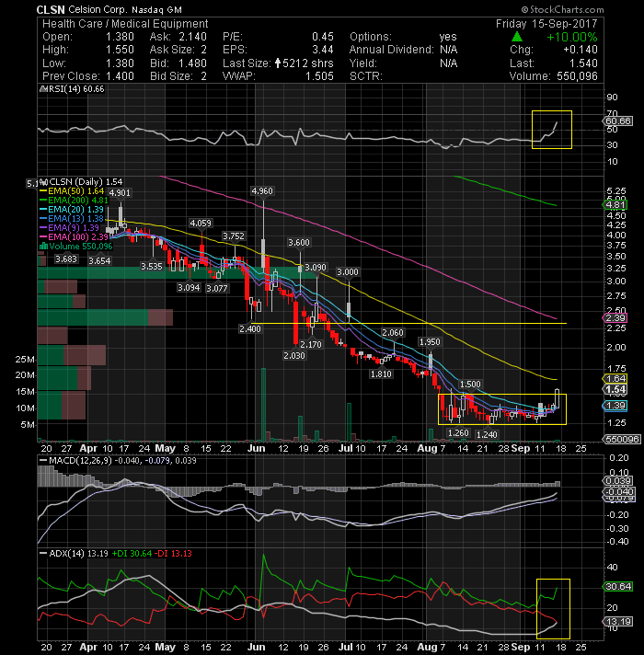
Task: Click the 3.752 price label
Action: [234, 236]
